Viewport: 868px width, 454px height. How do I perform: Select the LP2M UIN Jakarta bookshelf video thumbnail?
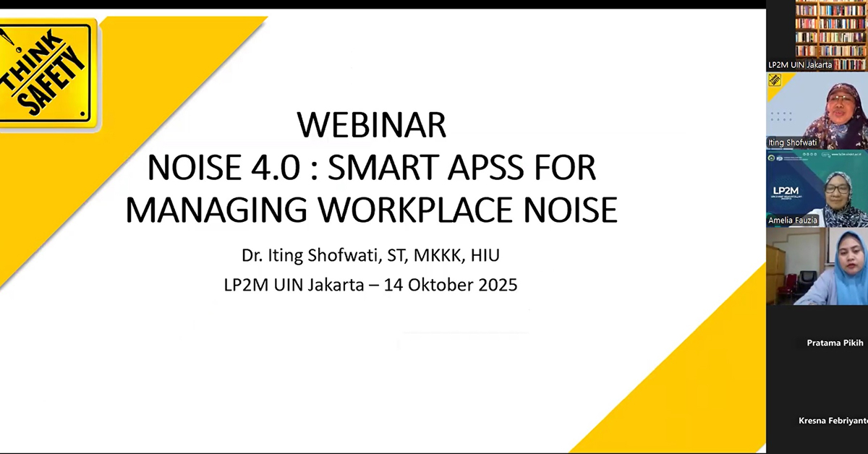(816, 33)
